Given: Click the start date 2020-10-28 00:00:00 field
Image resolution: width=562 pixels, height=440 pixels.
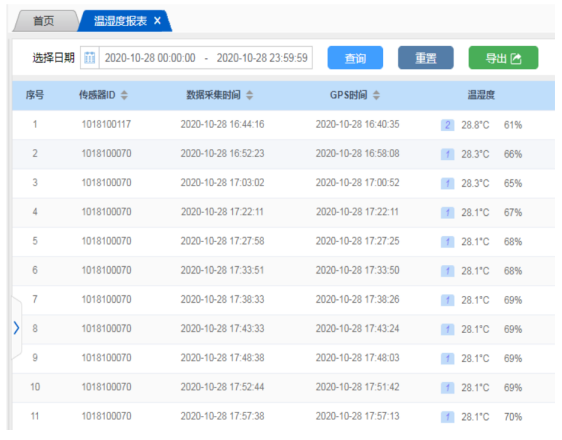Looking at the screenshot, I should [150, 58].
